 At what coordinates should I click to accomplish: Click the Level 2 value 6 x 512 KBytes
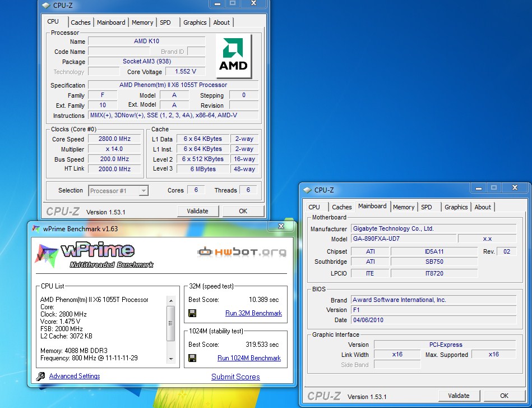pyautogui.click(x=203, y=159)
